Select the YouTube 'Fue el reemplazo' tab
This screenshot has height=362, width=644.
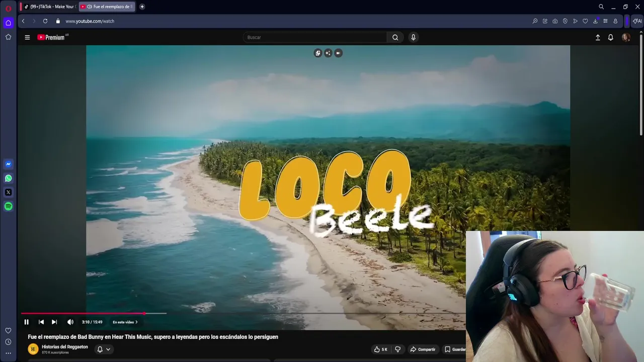107,7
